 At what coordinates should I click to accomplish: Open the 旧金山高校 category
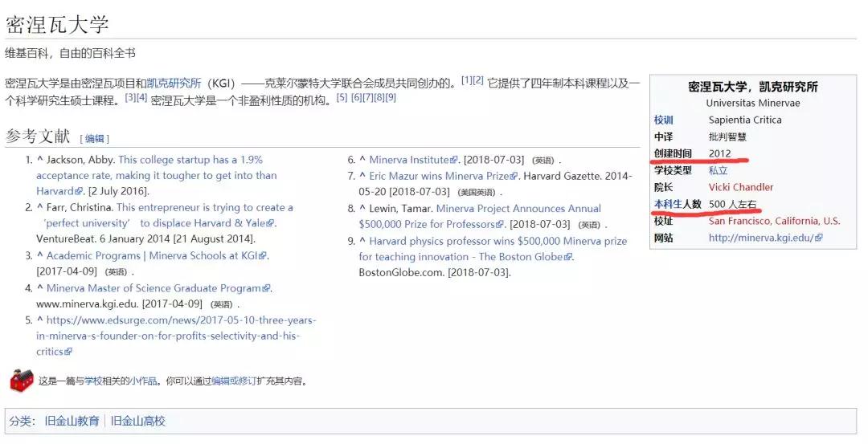pyautogui.click(x=138, y=422)
